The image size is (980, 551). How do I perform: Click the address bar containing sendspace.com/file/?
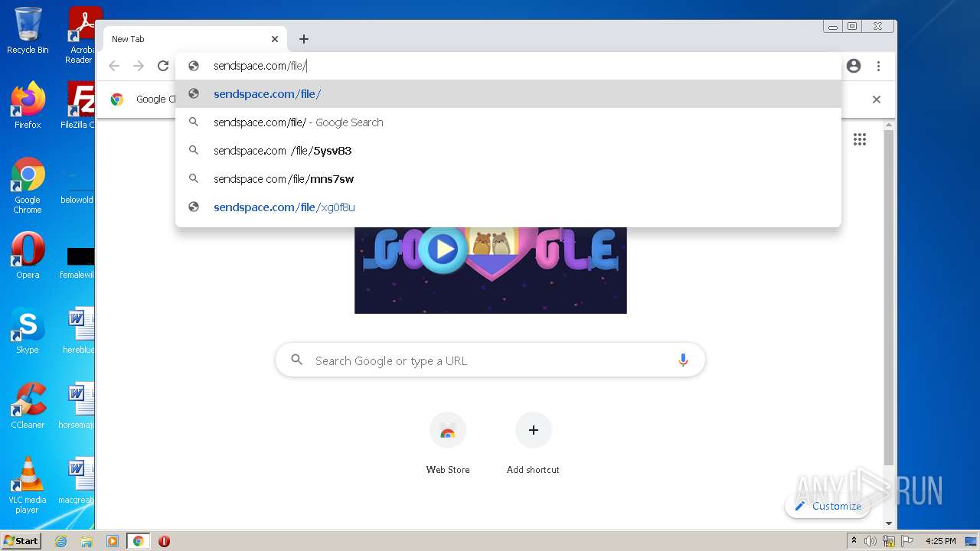[508, 66]
